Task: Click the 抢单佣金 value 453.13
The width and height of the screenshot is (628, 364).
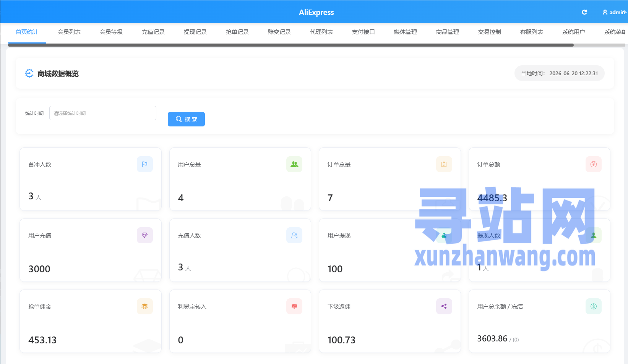Action: tap(42, 340)
